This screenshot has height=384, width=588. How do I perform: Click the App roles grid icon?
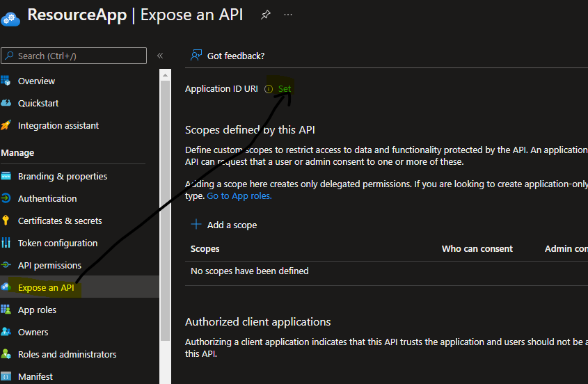[x=6, y=310]
